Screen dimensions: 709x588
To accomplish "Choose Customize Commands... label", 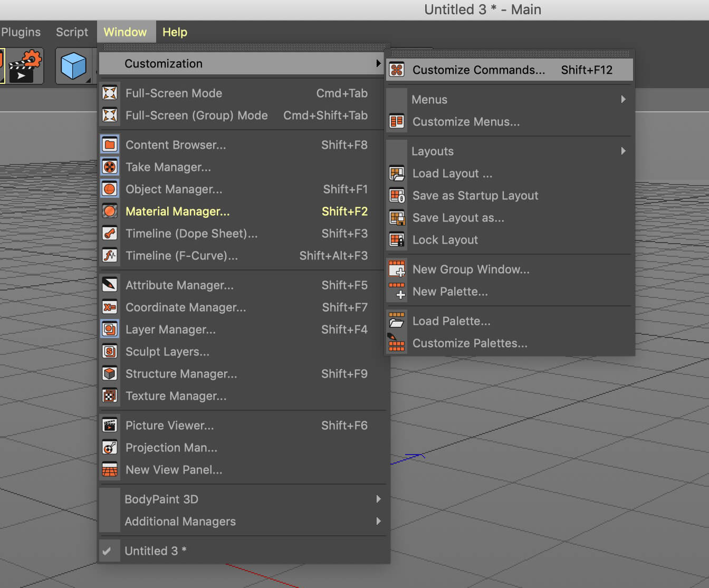I will [x=478, y=70].
